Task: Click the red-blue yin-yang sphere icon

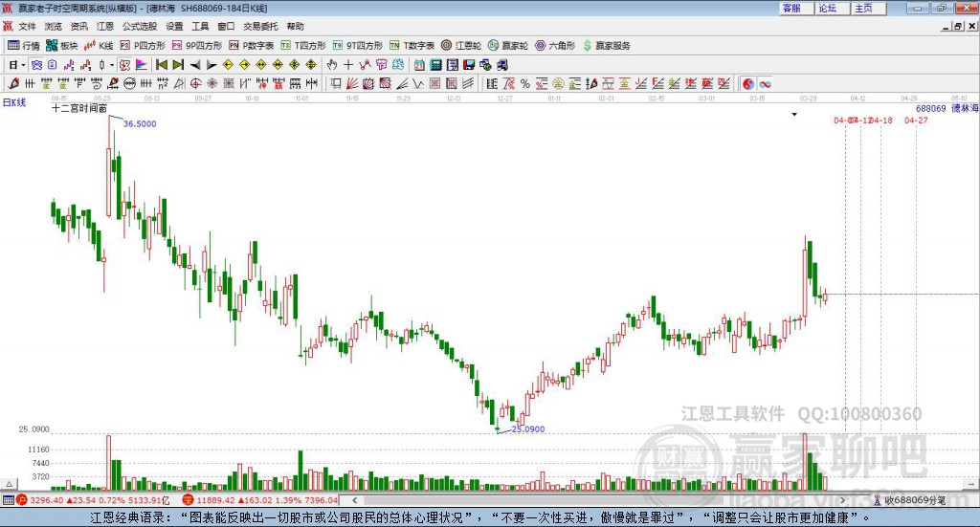Action: pyautogui.click(x=748, y=83)
